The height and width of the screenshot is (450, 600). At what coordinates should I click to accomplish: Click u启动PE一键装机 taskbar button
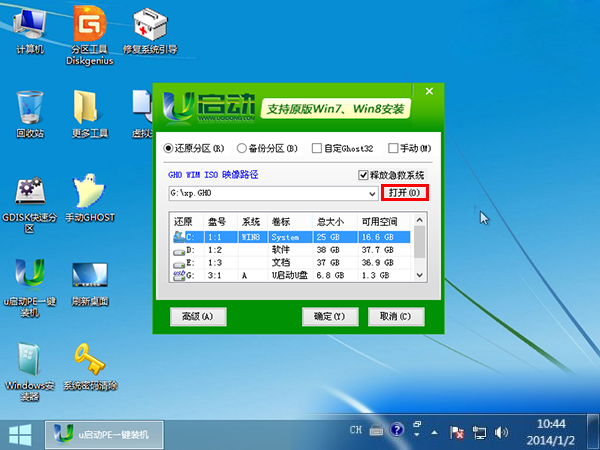click(x=104, y=435)
